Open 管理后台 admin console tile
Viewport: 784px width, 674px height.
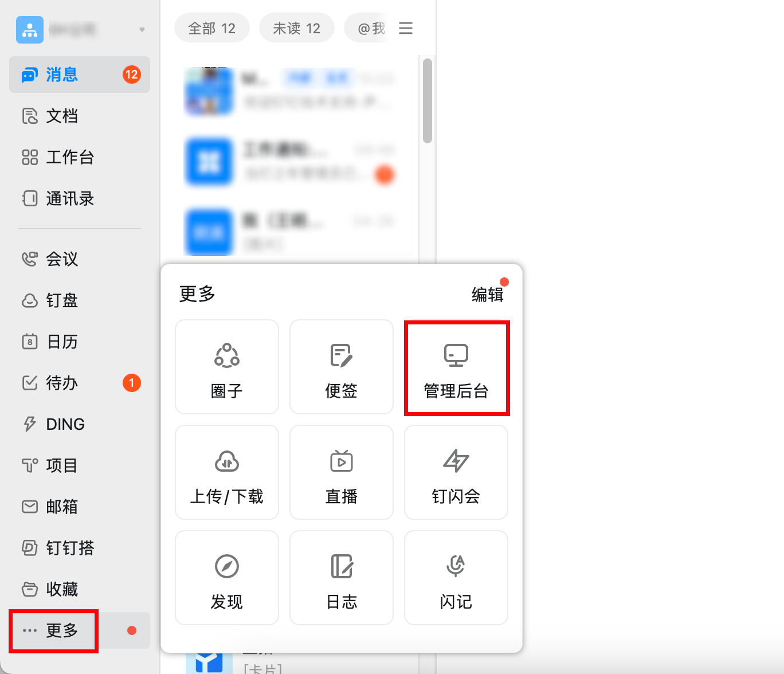coord(456,368)
